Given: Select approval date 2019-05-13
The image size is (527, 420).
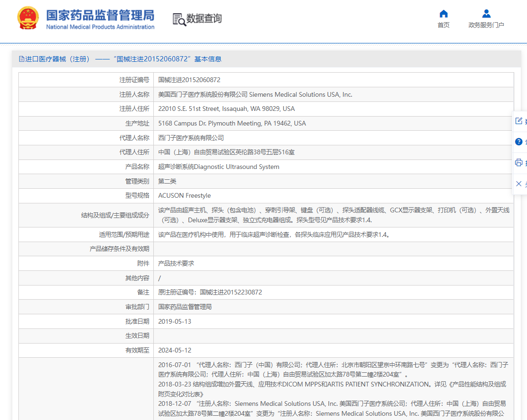Looking at the screenshot, I should pos(175,321).
